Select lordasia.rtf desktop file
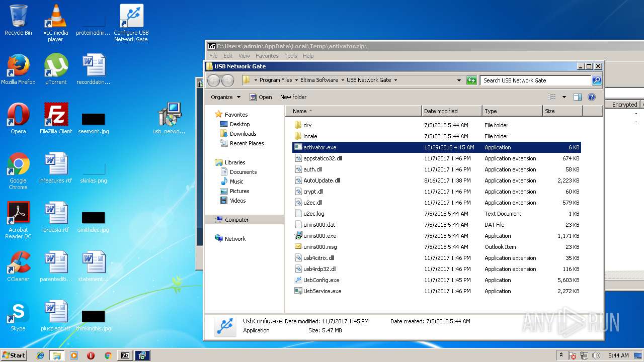The height and width of the screenshot is (362, 644). pos(55,217)
